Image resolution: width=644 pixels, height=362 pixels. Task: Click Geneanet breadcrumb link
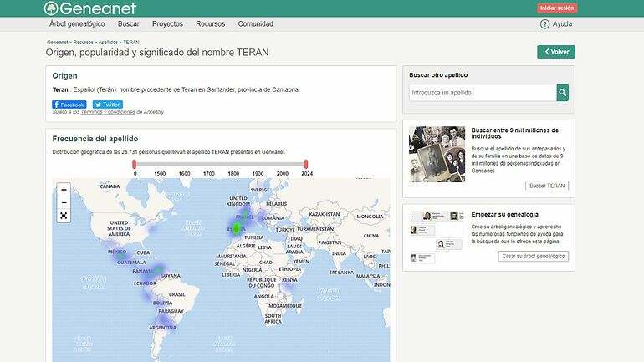(57, 43)
